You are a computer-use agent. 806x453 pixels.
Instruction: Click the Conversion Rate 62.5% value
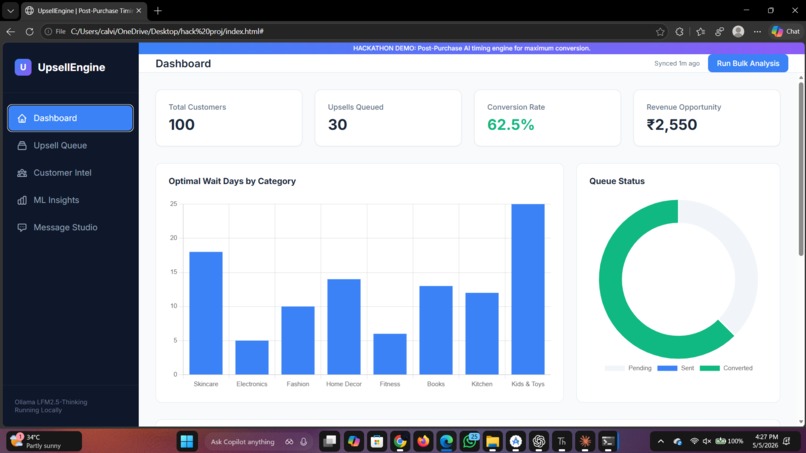click(510, 124)
